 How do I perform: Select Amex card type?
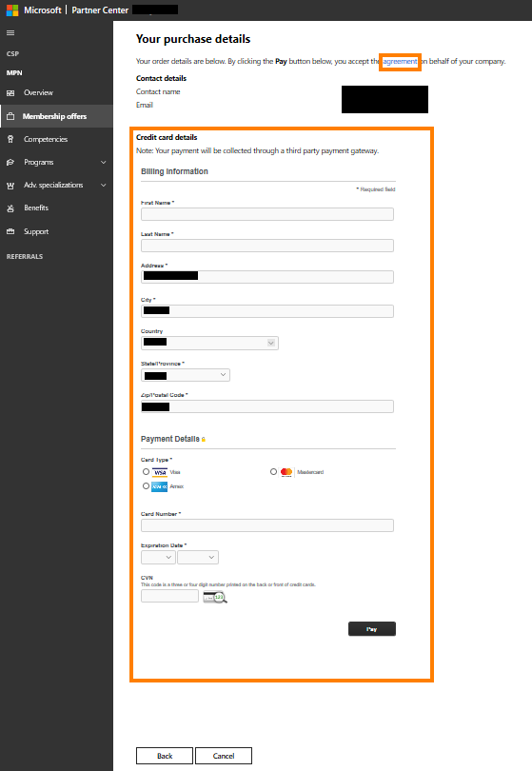click(146, 485)
